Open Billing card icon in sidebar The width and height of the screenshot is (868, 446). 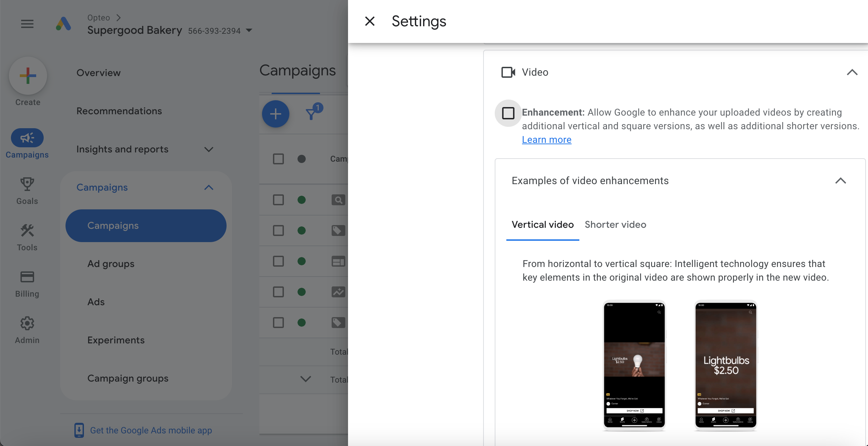point(27,277)
